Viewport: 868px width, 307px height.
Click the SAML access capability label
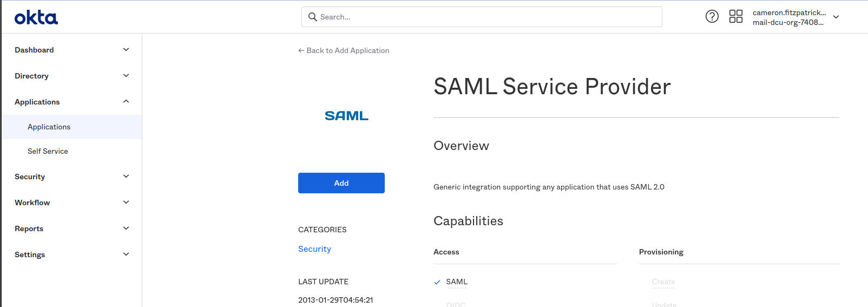click(457, 282)
